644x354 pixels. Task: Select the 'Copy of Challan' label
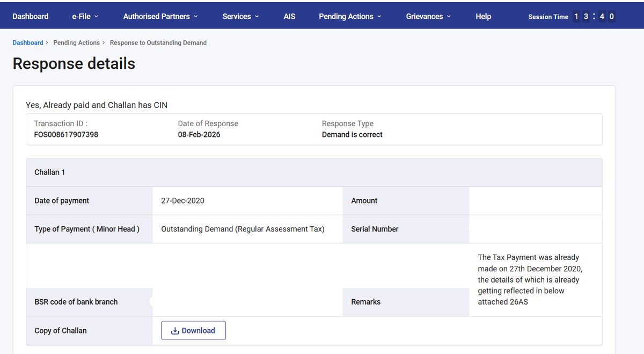61,330
